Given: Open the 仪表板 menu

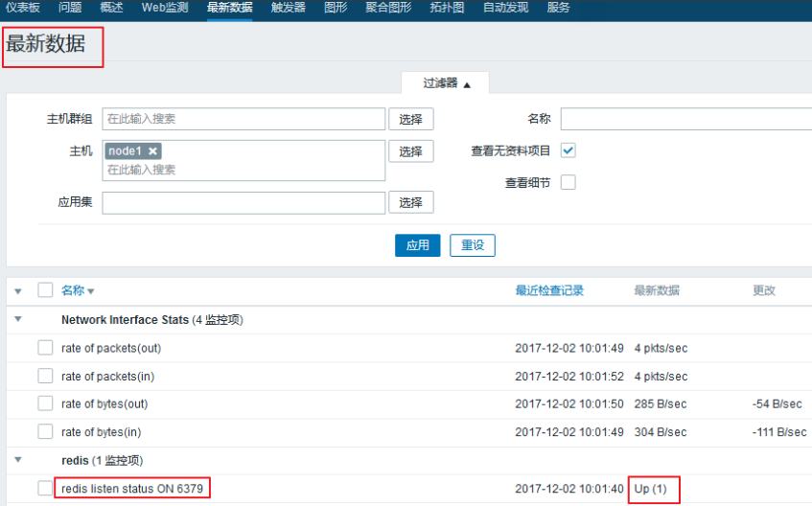Looking at the screenshot, I should [x=22, y=8].
